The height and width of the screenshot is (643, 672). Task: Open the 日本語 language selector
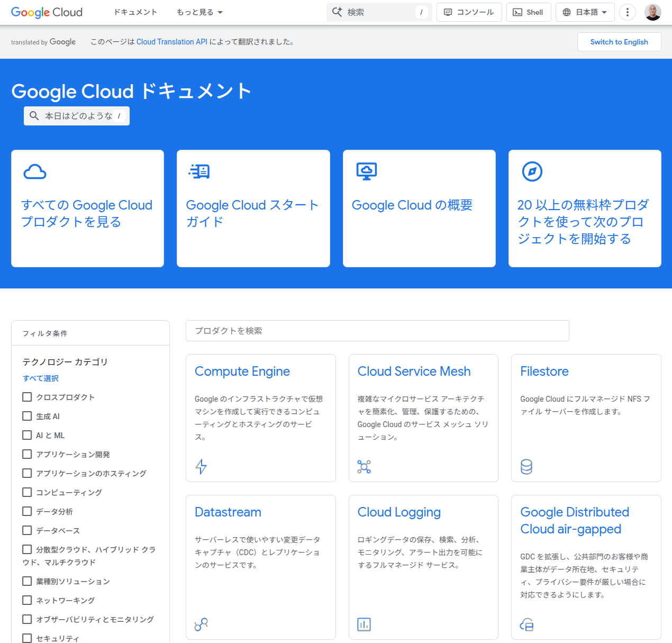click(585, 12)
